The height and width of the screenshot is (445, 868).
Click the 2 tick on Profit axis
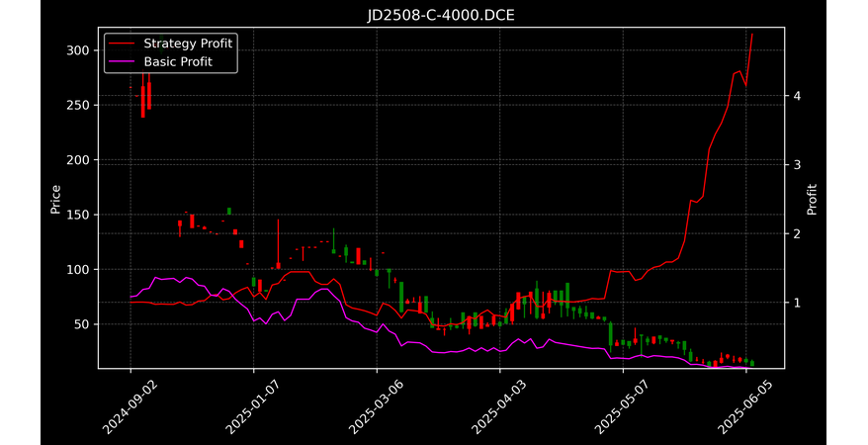click(x=797, y=233)
